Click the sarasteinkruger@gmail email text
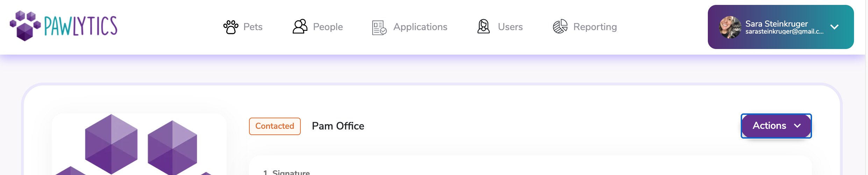Image resolution: width=868 pixels, height=175 pixels. point(784,31)
